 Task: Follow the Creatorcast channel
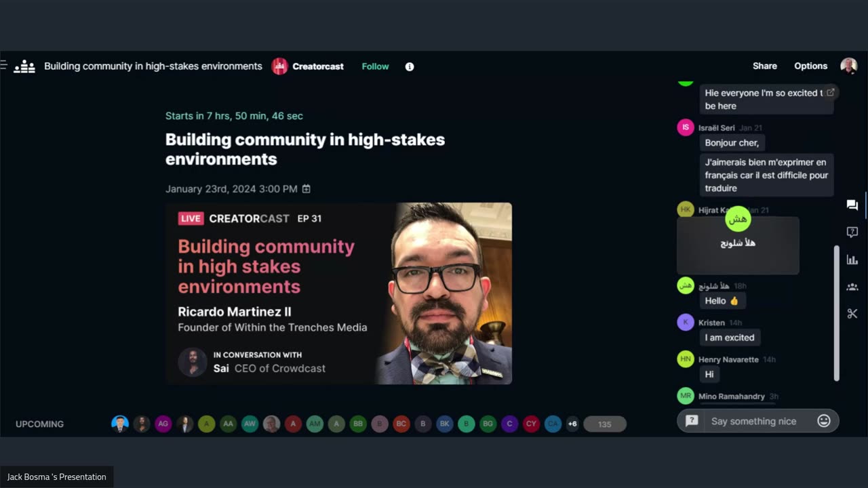point(375,66)
